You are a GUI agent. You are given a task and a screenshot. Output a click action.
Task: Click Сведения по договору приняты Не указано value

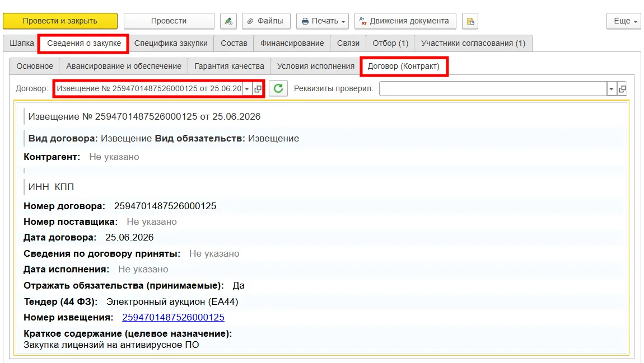coord(214,253)
